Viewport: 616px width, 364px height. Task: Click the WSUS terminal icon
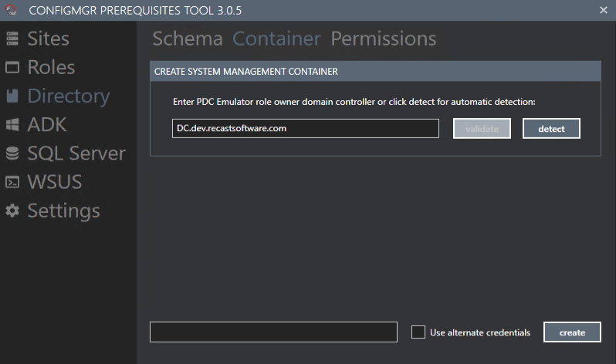coord(12,183)
